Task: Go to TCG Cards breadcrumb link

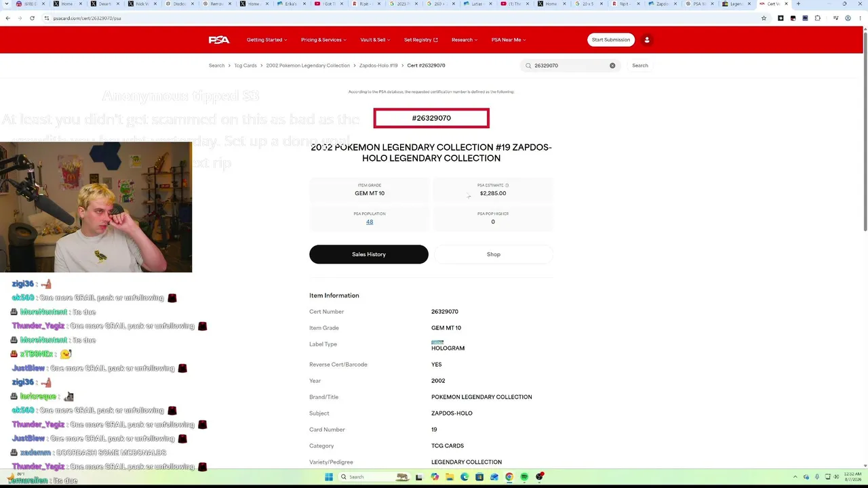Action: [x=245, y=66]
